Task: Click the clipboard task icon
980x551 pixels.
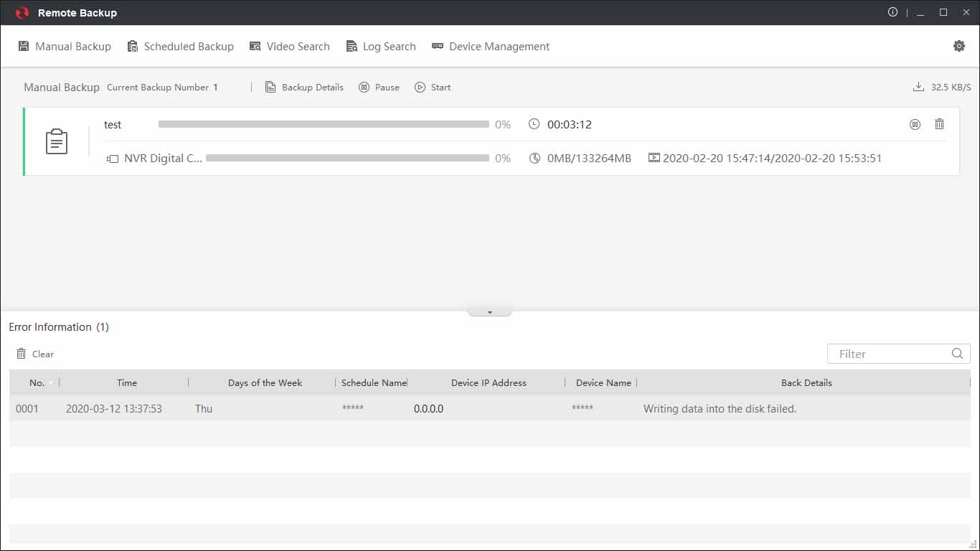Action: (57, 141)
